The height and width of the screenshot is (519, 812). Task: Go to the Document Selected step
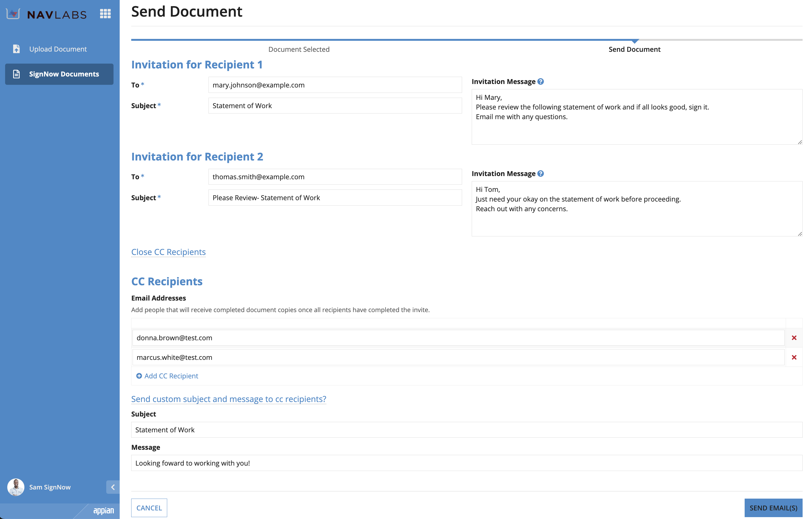point(299,49)
